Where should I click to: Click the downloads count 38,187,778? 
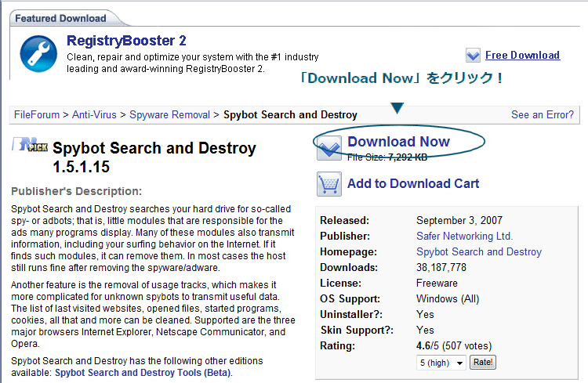coord(441,268)
